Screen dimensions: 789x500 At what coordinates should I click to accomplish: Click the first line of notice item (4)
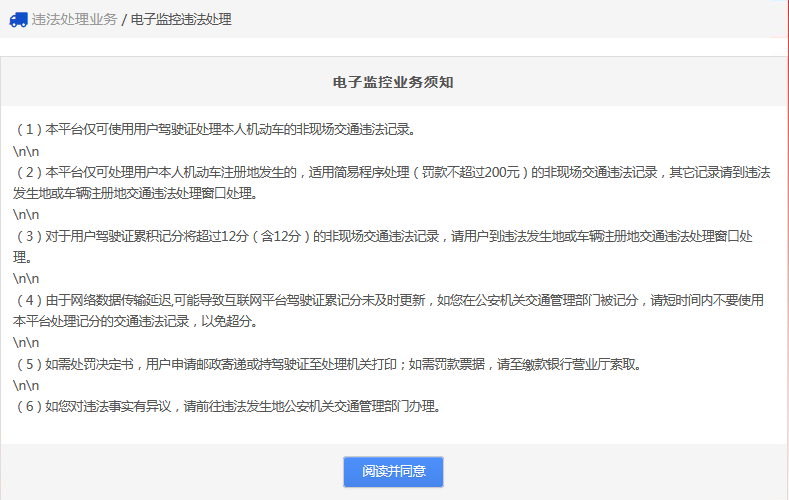pyautogui.click(x=300, y=300)
